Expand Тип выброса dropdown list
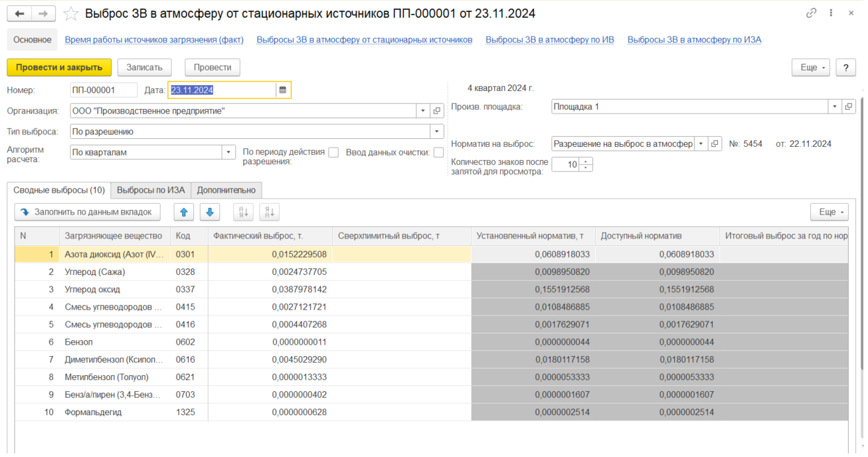 tap(437, 132)
